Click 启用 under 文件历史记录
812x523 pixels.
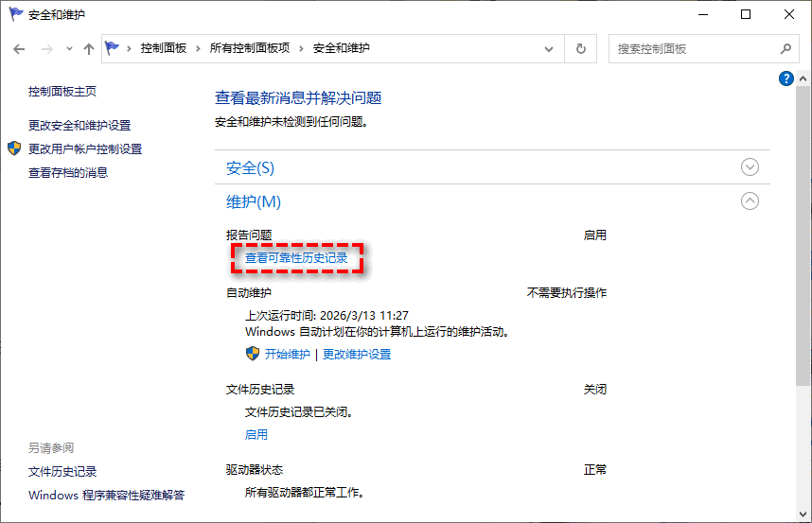[256, 435]
